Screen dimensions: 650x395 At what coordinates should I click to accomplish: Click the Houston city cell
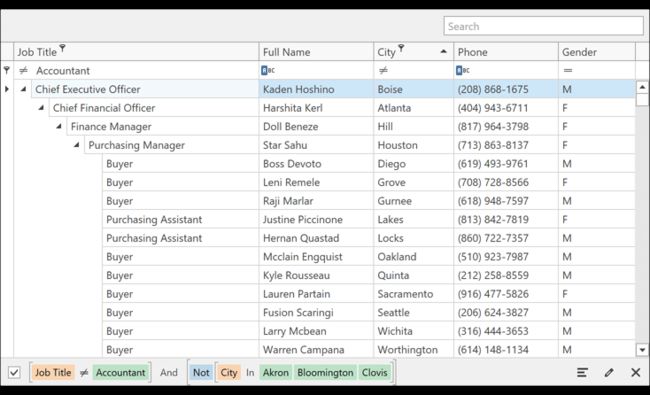(414, 145)
